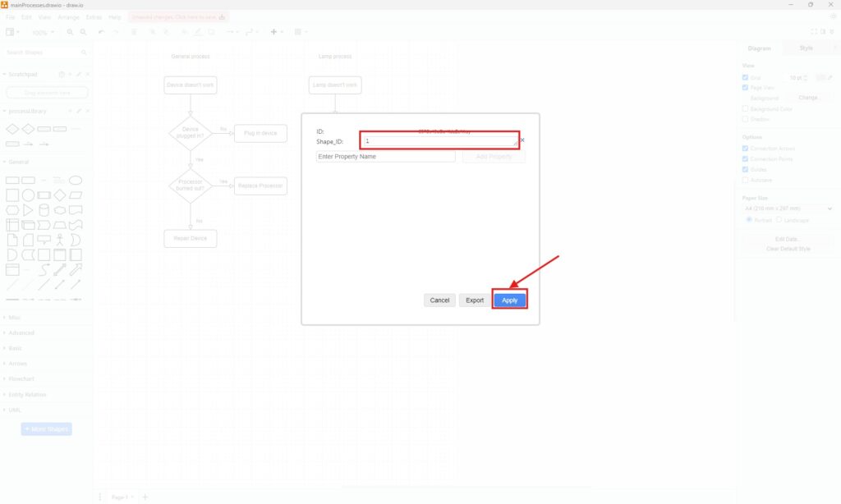The width and height of the screenshot is (841, 504).
Task: Click the insert plus icon in toolbar
Action: (273, 32)
